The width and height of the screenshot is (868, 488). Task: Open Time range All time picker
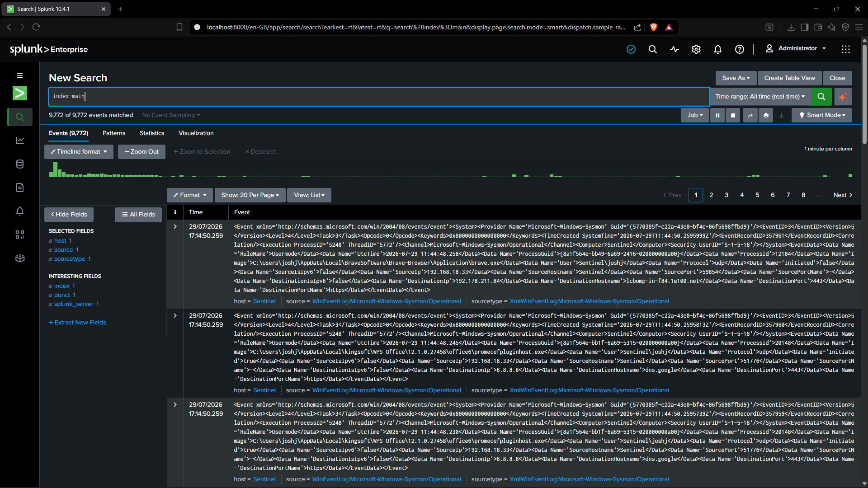coord(760,97)
